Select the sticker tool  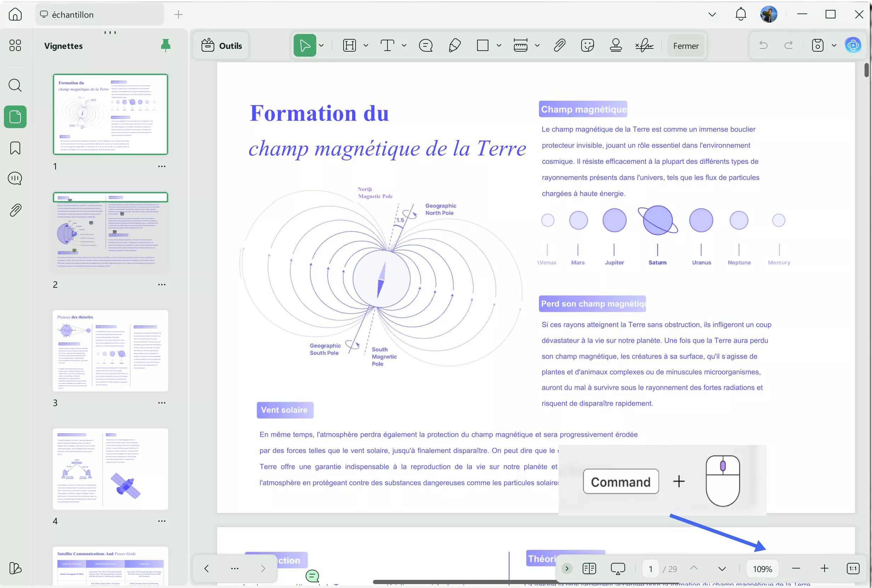coord(587,45)
